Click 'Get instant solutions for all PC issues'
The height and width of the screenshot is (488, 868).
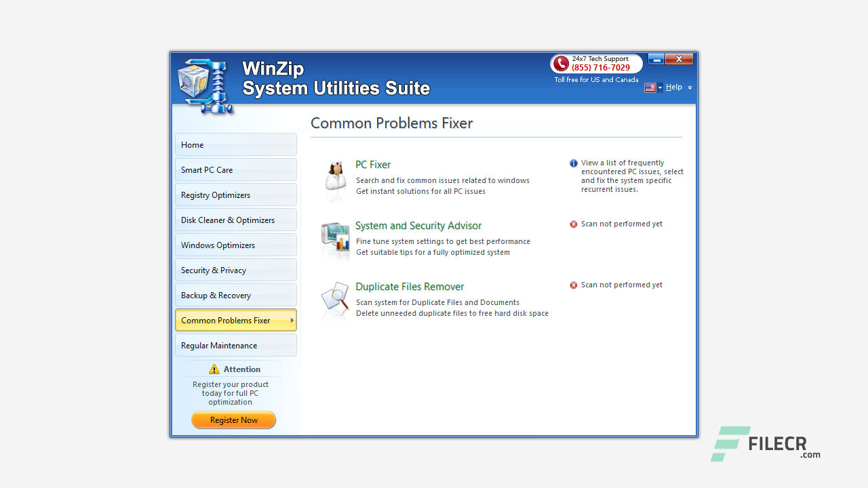pos(420,192)
